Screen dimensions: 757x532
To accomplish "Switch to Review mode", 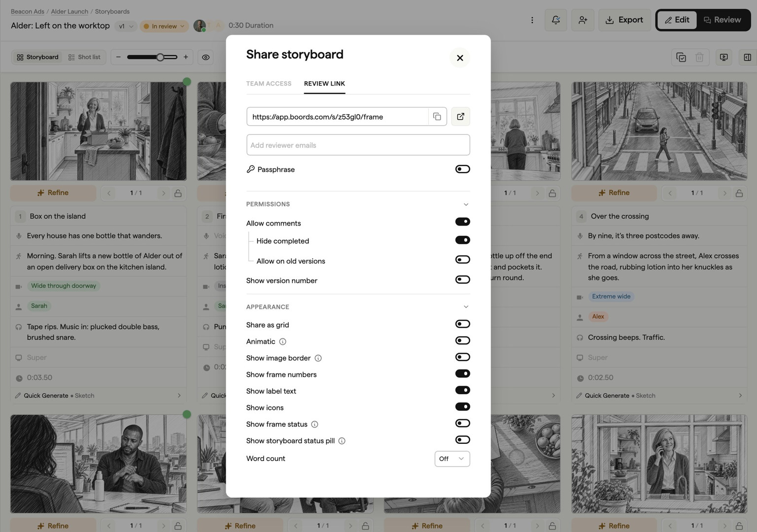I will [723, 20].
